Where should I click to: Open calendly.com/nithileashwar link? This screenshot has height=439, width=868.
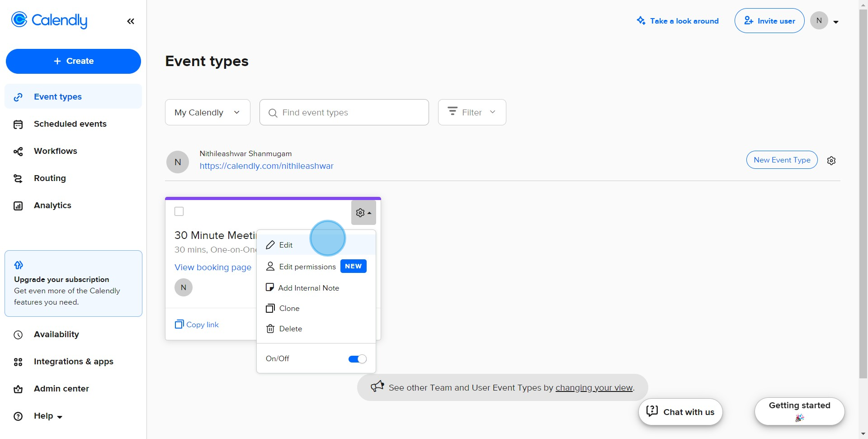[267, 166]
